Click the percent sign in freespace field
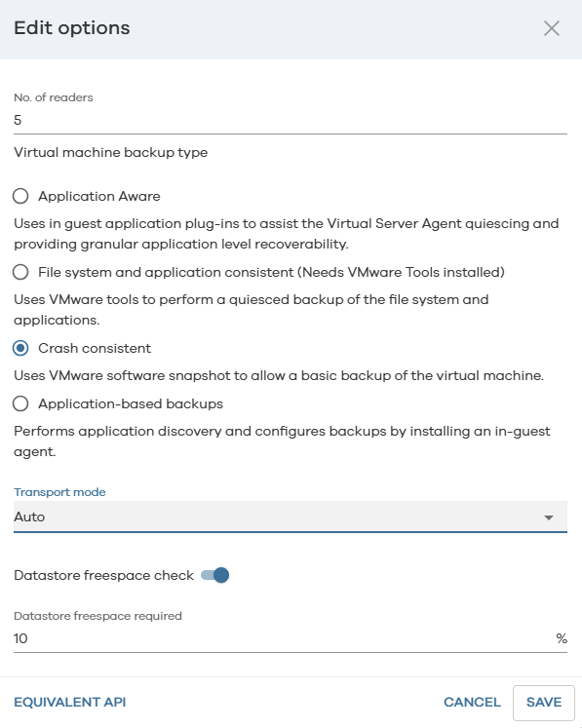 [562, 638]
